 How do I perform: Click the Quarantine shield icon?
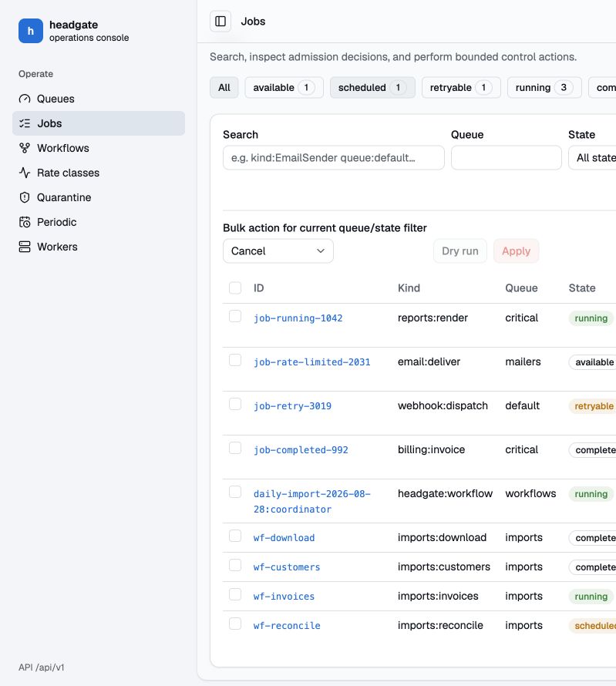pos(25,197)
